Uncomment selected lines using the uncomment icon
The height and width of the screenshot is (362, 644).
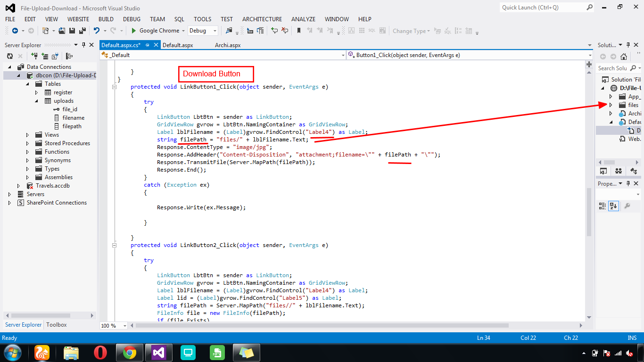click(285, 31)
